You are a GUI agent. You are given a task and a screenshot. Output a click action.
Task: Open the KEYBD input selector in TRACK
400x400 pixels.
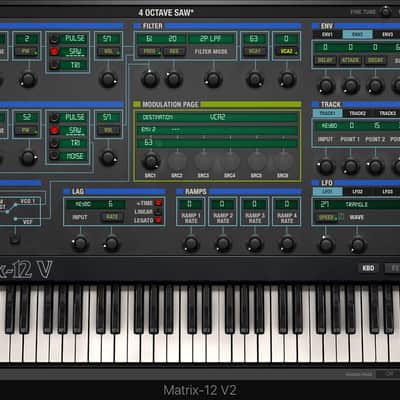tap(329, 126)
